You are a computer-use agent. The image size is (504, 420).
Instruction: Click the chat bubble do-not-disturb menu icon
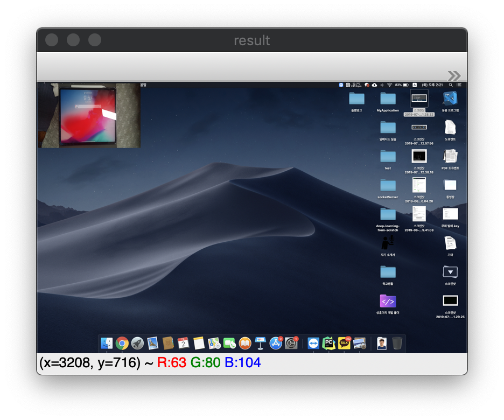coord(367,85)
